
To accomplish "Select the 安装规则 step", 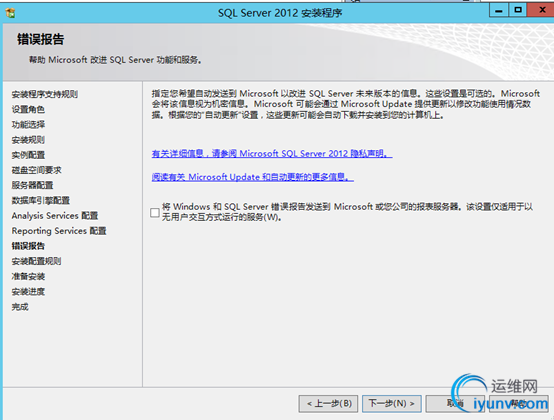I will point(28,140).
